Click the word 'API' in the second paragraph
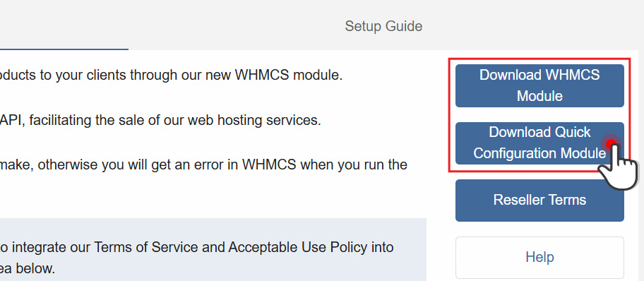 pyautogui.click(x=12, y=120)
